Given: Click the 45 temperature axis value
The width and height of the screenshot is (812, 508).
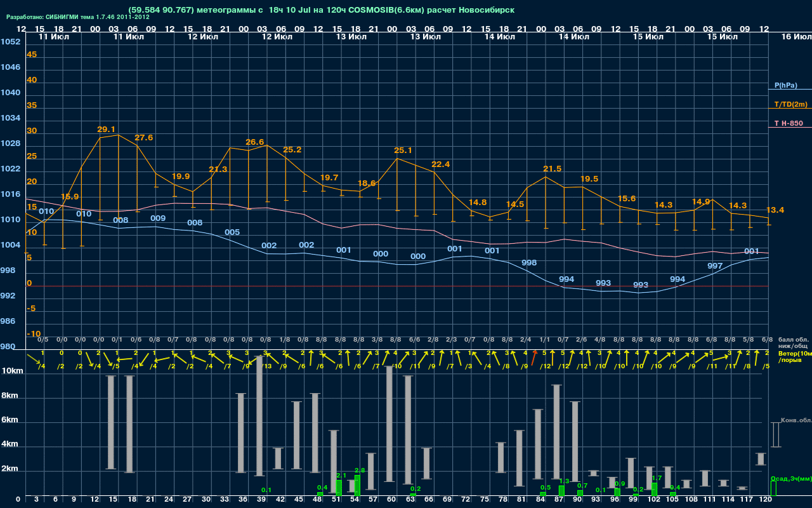Looking at the screenshot, I should pos(32,55).
